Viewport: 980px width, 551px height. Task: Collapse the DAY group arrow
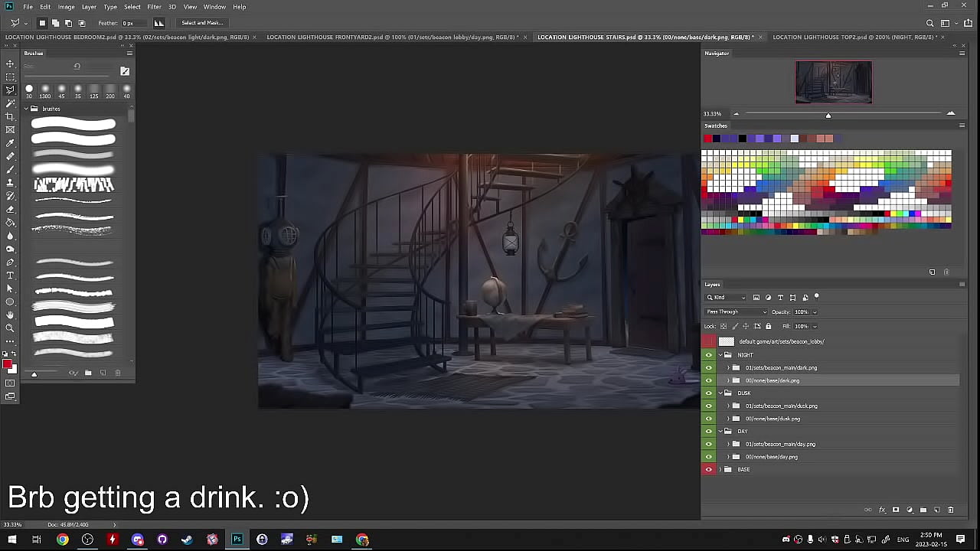tap(720, 432)
